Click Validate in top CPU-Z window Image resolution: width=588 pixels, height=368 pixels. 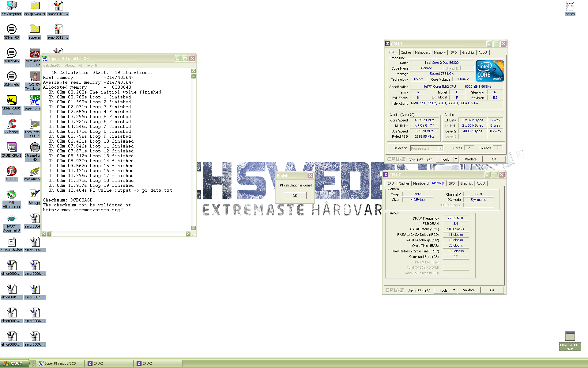click(x=471, y=159)
